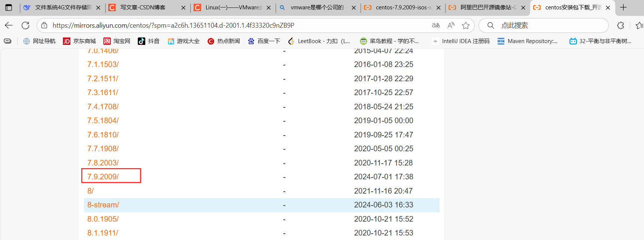
Task: Open LeetBook - 力扣 bookmark
Action: point(319,41)
